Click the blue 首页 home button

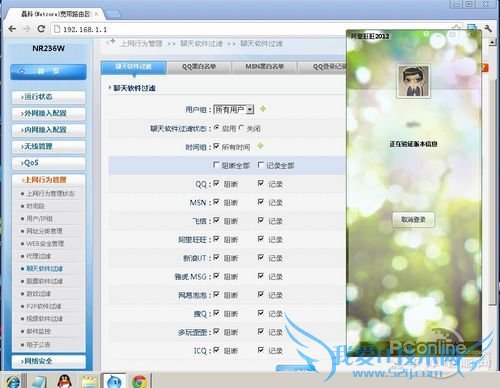(48, 72)
